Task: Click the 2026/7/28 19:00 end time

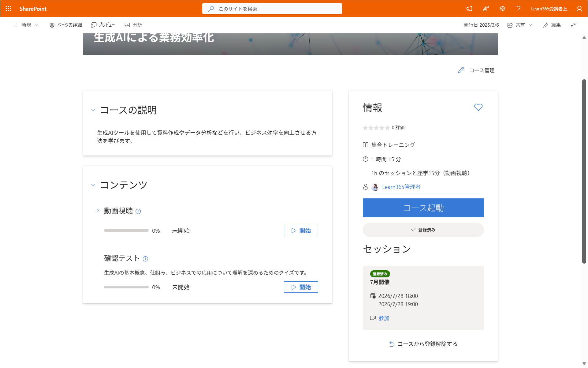Action: pos(398,304)
